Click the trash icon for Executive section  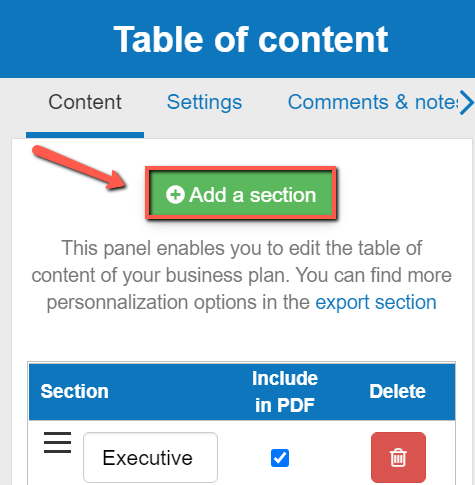coord(398,457)
